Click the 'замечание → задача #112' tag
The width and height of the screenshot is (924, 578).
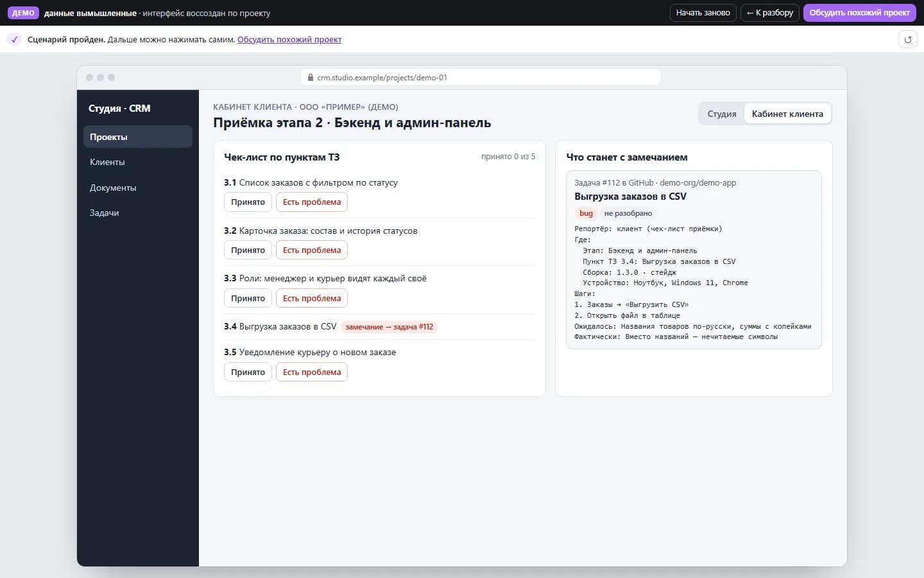point(389,327)
